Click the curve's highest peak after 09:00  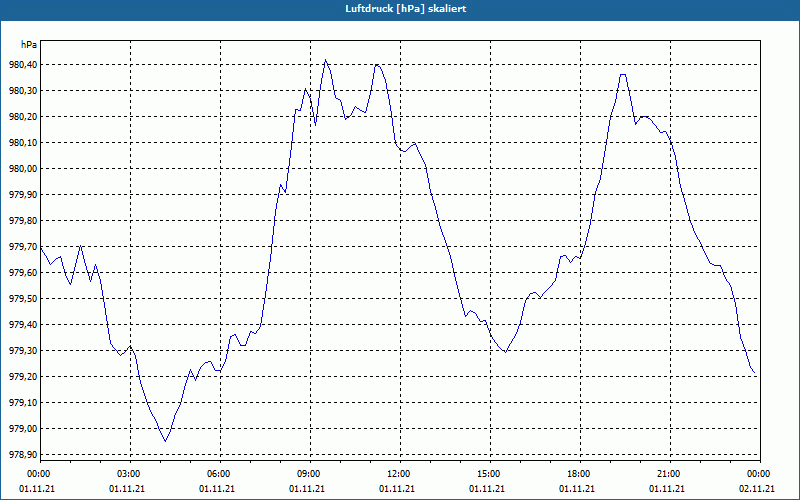[x=326, y=60]
